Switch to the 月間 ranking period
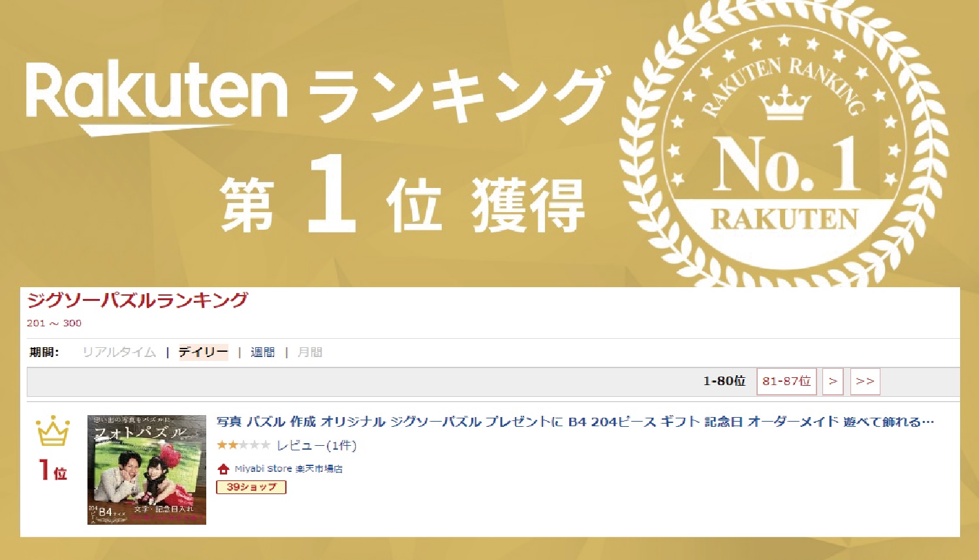Image resolution: width=979 pixels, height=560 pixels. coord(309,352)
